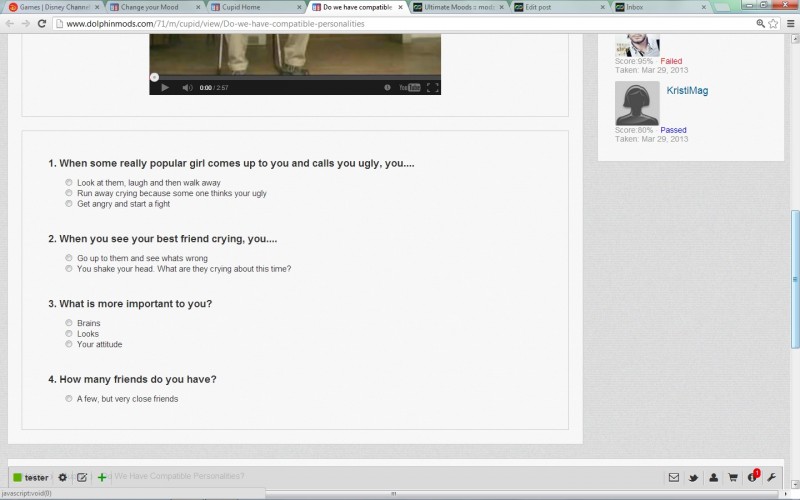Close the Edit post tab

pyautogui.click(x=603, y=7)
